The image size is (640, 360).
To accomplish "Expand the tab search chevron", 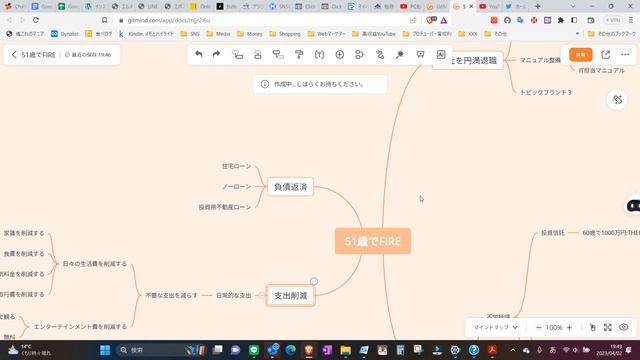I will [x=573, y=6].
